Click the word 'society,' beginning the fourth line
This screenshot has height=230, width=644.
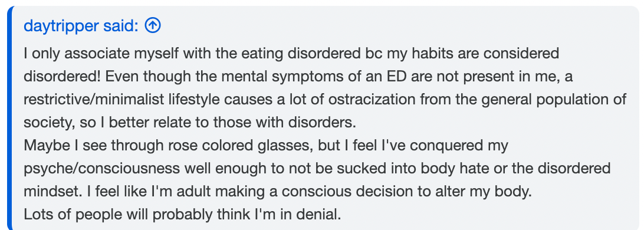coord(49,123)
